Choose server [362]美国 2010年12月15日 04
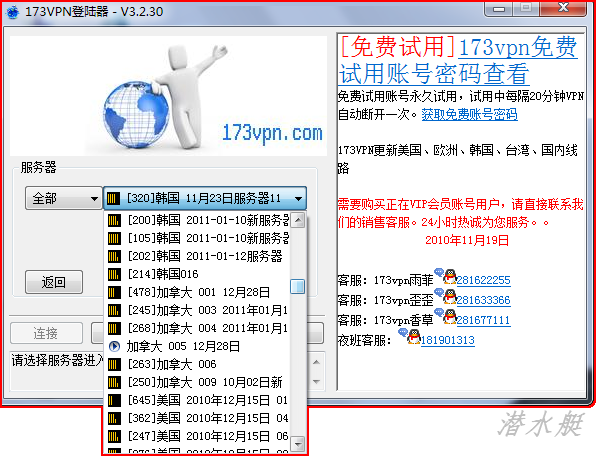 tap(198, 418)
